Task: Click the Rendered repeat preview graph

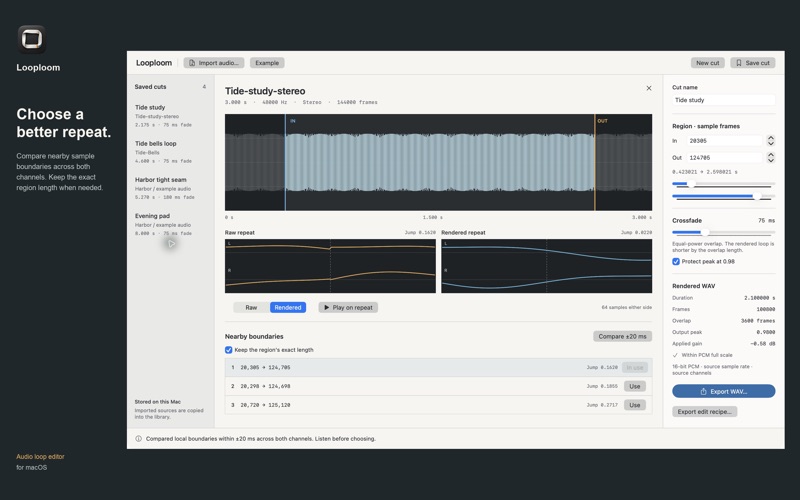Action: (x=546, y=266)
